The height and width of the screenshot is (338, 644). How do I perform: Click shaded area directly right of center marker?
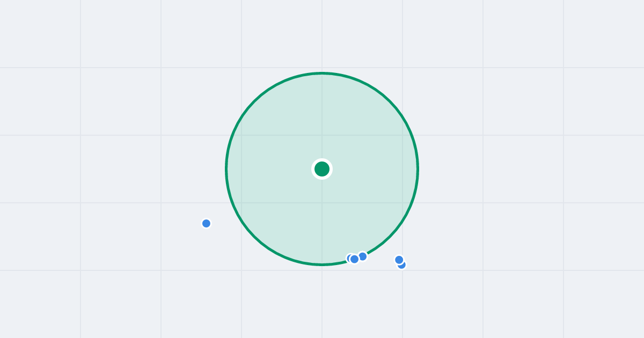[x=370, y=169]
